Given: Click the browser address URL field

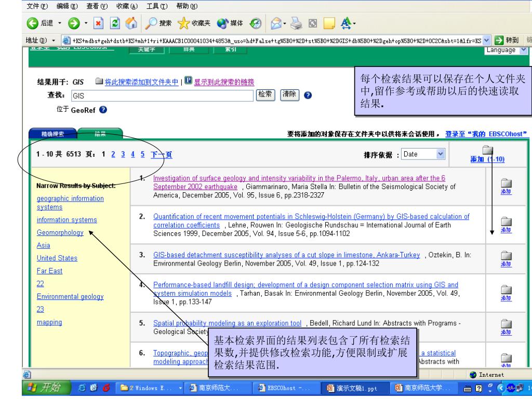Looking at the screenshot, I should [276, 41].
